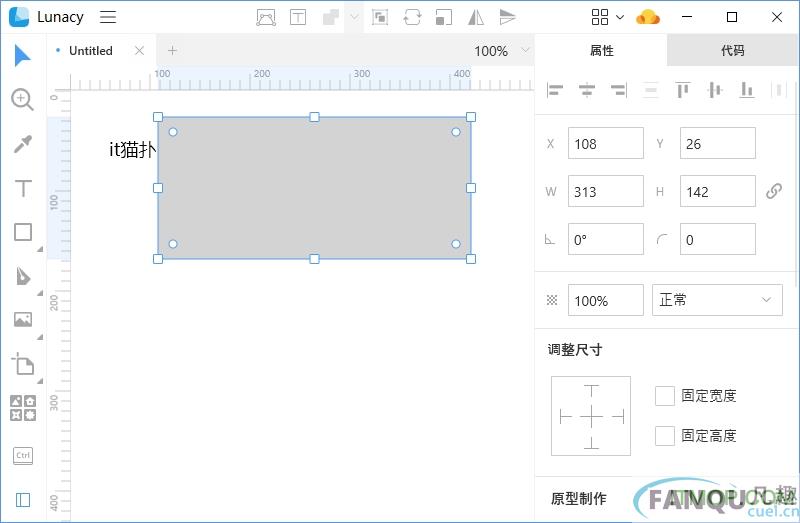Click the bottom-right resize handle of rectangle
The width and height of the screenshot is (800, 523).
click(471, 259)
